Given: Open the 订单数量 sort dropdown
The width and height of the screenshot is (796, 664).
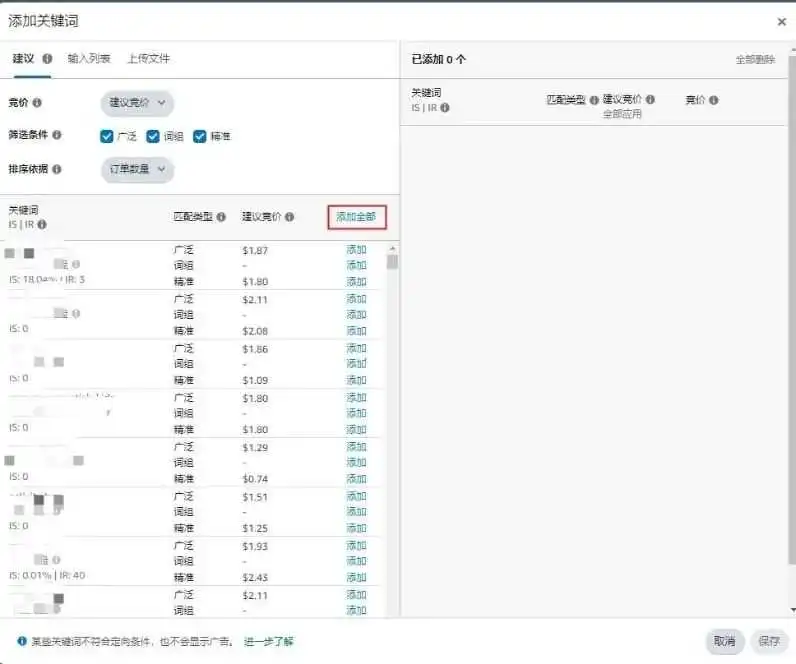Looking at the screenshot, I should tap(137, 169).
